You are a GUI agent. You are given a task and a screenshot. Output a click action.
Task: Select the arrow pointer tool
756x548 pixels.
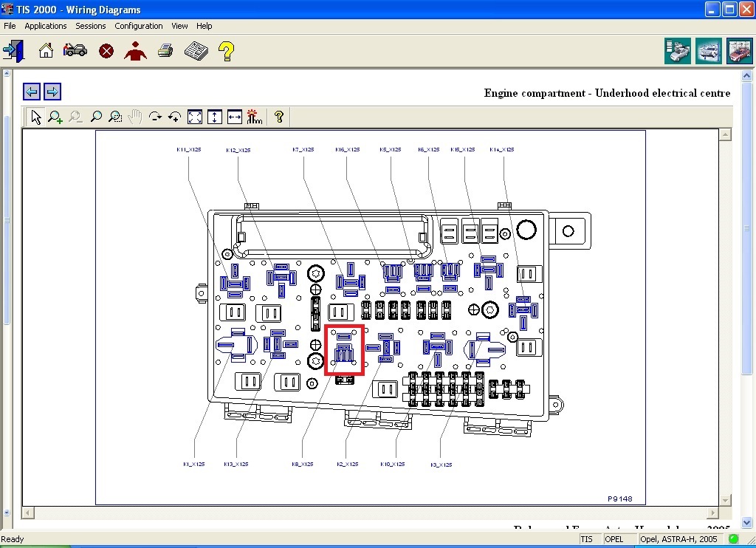(x=35, y=117)
